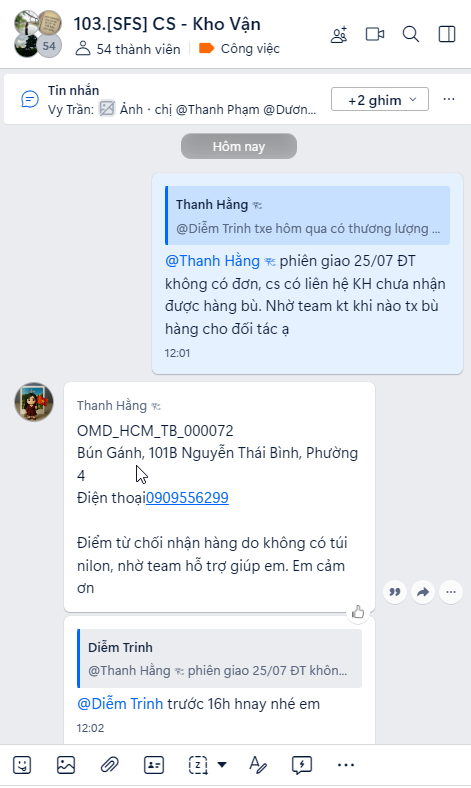Click phone number 0909556299 link
This screenshot has width=471, height=788.
pos(187,498)
